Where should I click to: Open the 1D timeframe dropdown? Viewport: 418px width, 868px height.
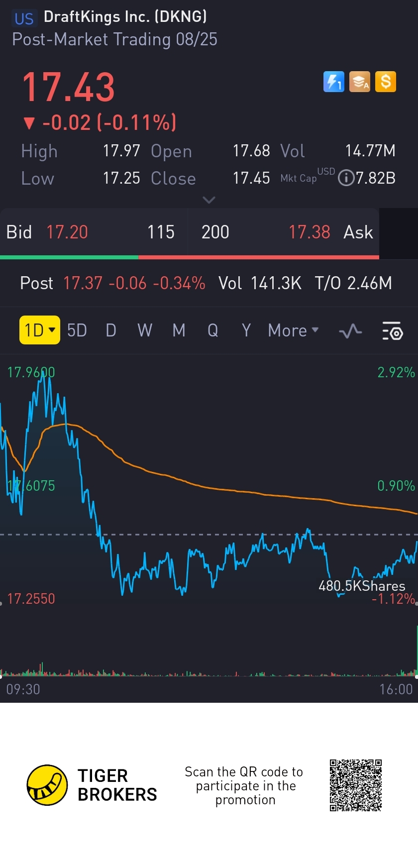tap(40, 330)
